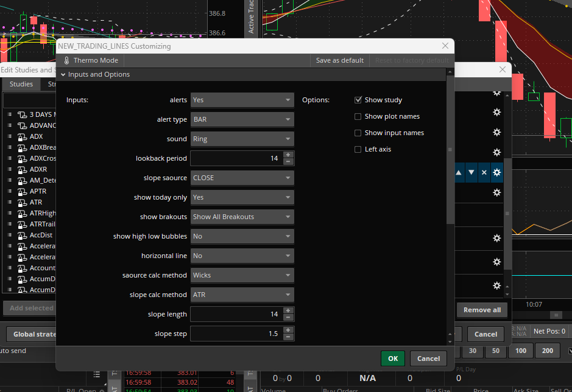This screenshot has width=572, height=392.
Task: Tick the Left axis checkbox
Action: (x=358, y=149)
